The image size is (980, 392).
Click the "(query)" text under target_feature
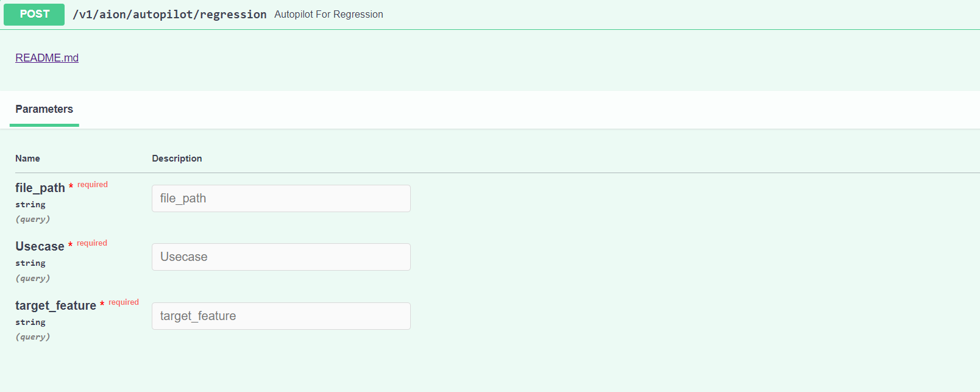33,337
